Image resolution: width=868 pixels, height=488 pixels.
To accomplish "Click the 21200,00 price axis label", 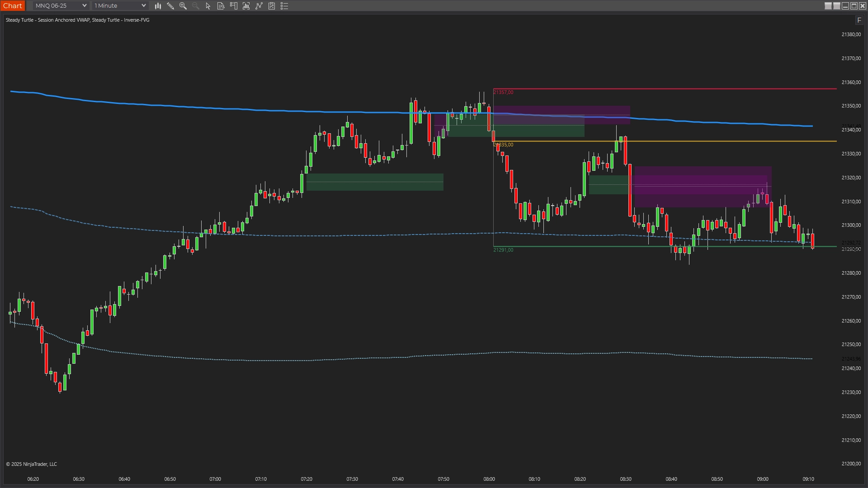I will coord(851,464).
